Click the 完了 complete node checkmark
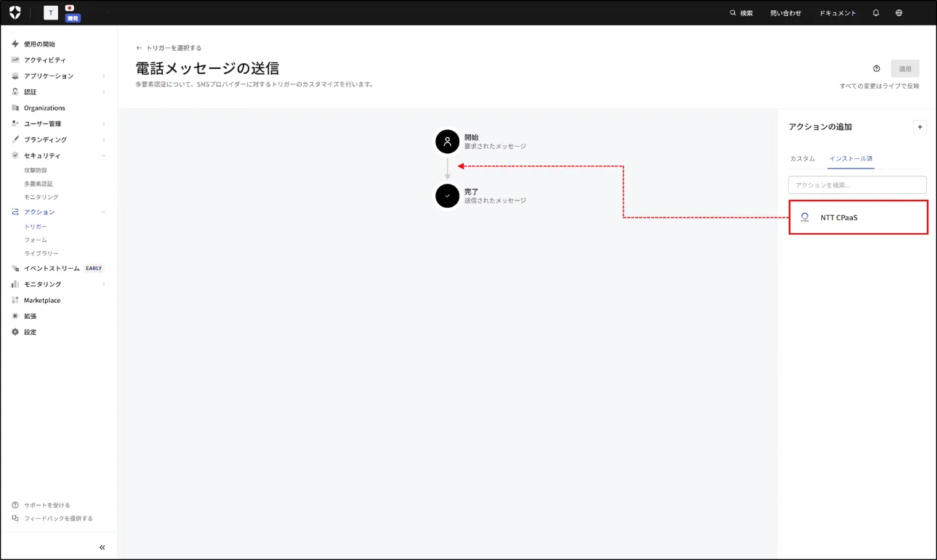937x560 pixels. tap(447, 196)
